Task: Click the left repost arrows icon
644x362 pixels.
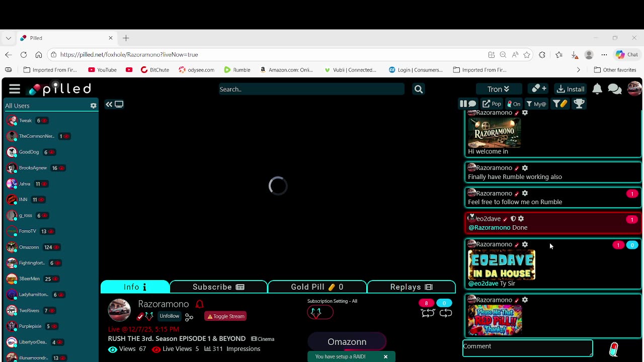Action: pos(428,313)
